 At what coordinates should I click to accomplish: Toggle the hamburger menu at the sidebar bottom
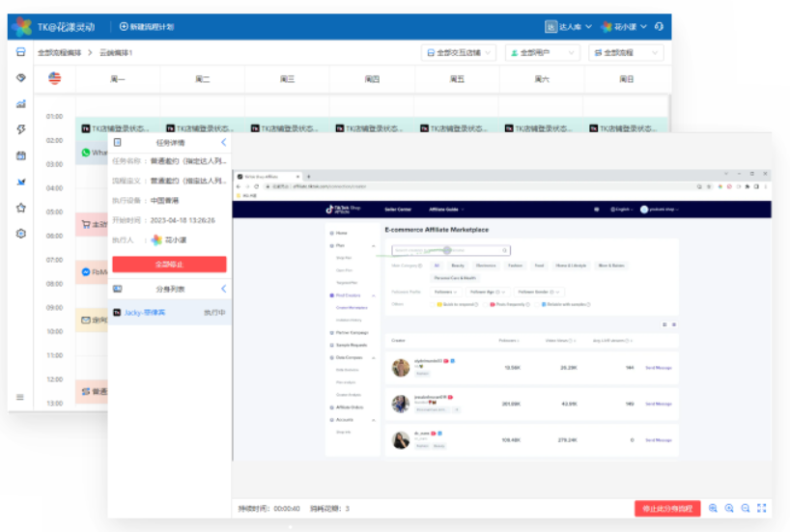[20, 397]
